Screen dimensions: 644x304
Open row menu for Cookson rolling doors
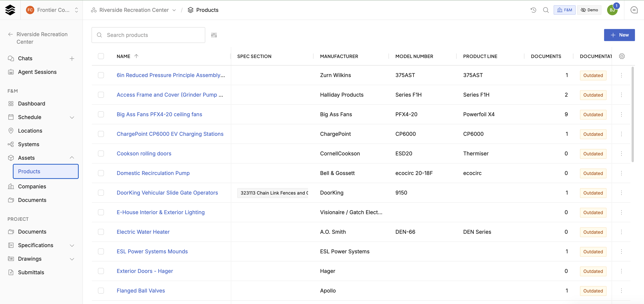coord(621,154)
